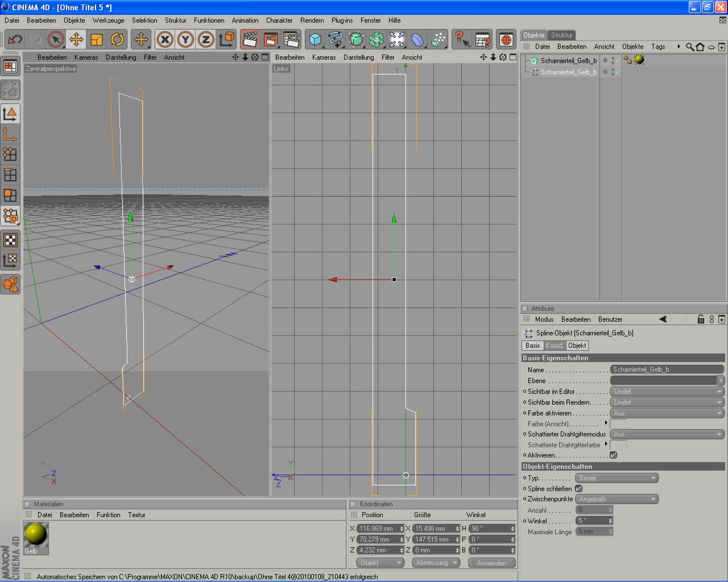Switch to the Struktur tab

coord(561,35)
